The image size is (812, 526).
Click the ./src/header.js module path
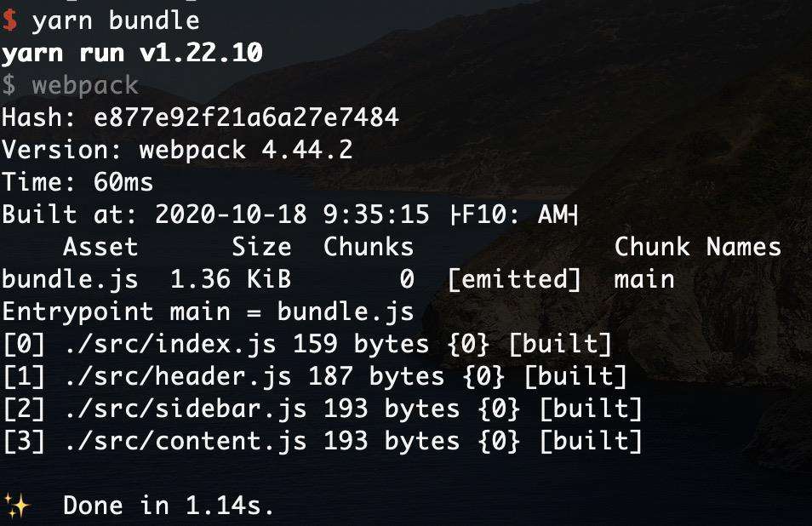click(x=178, y=377)
